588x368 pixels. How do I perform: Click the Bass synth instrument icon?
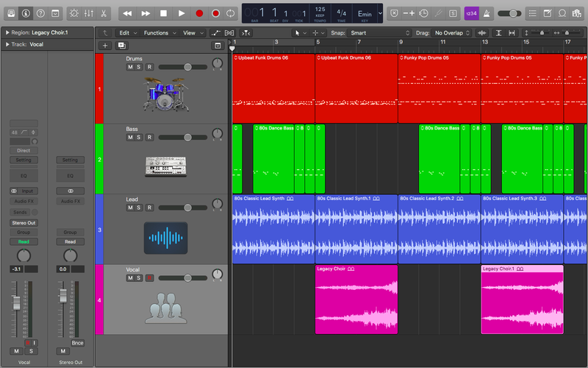click(x=165, y=166)
